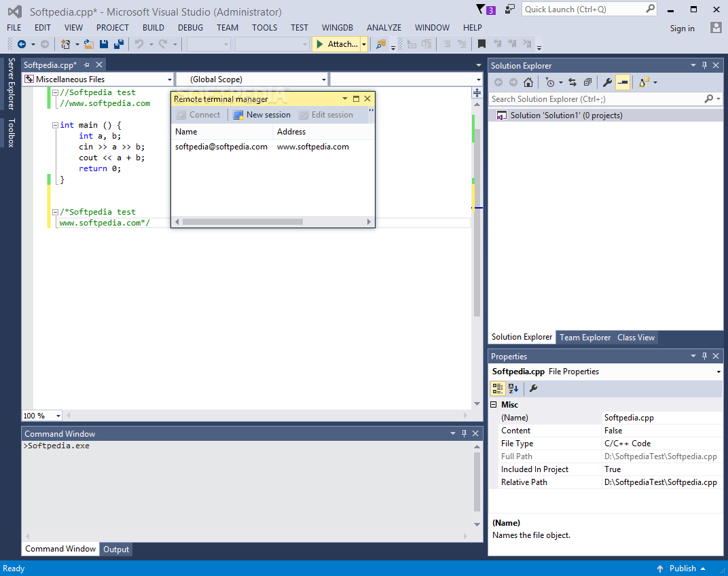Click the Quick Launch search magnifier

point(650,9)
